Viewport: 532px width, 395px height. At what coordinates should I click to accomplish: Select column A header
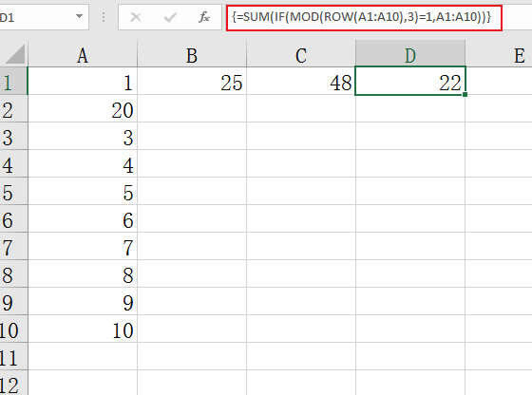83,53
